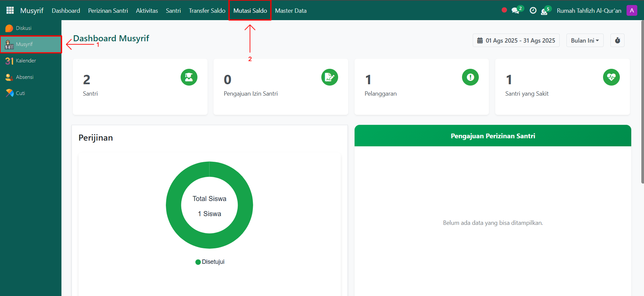The image size is (644, 296).
Task: Open chat messages icon with badge
Action: [515, 10]
